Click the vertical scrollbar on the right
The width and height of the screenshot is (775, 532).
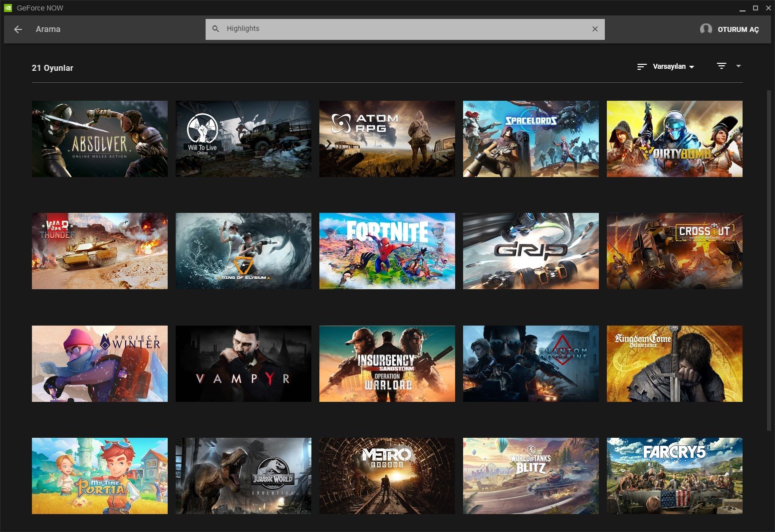tap(769, 260)
